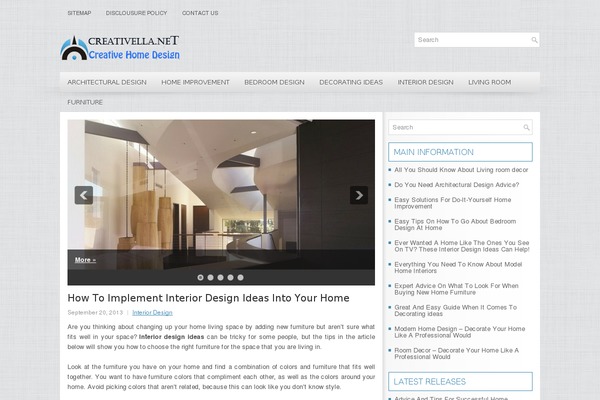Select the first slider dot

(200, 278)
